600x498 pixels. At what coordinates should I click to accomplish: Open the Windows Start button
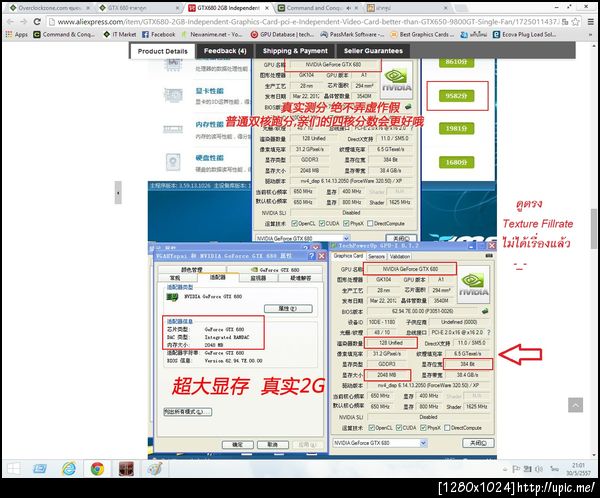pyautogui.click(x=14, y=469)
